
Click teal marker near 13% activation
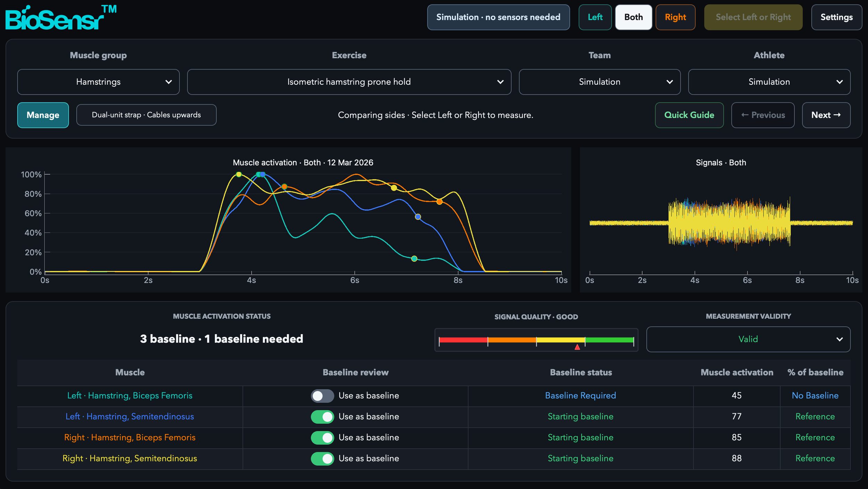click(414, 259)
